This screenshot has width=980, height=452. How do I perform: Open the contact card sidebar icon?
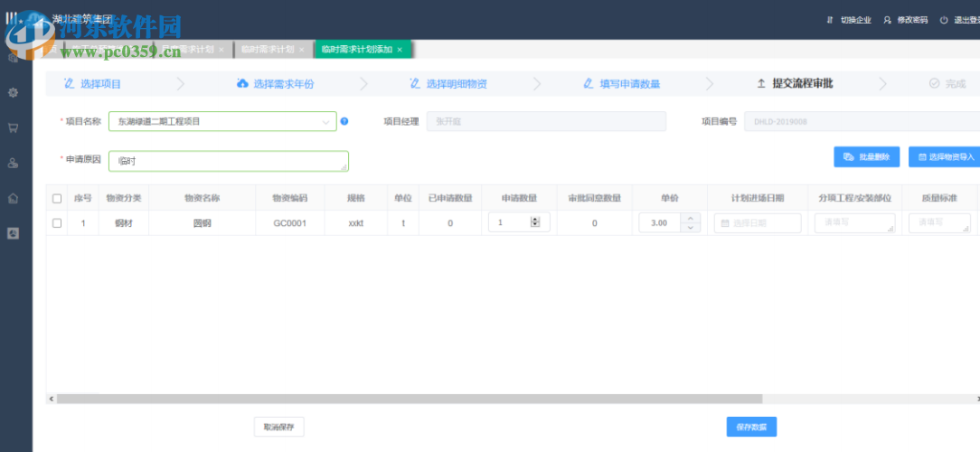pyautogui.click(x=13, y=233)
